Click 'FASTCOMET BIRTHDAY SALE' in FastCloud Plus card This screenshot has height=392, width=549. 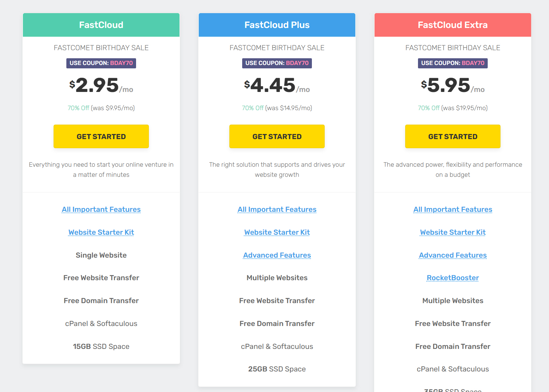[x=277, y=48]
